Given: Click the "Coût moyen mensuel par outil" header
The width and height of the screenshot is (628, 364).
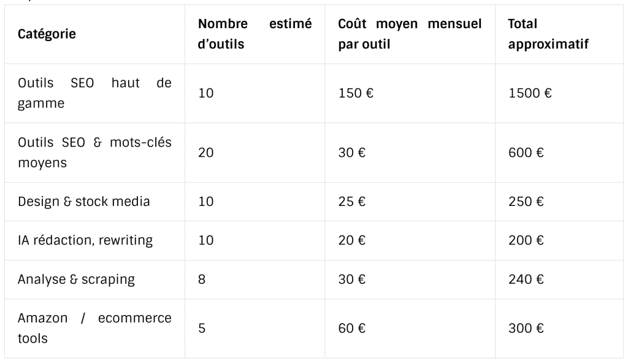Looking at the screenshot, I should click(x=410, y=34).
